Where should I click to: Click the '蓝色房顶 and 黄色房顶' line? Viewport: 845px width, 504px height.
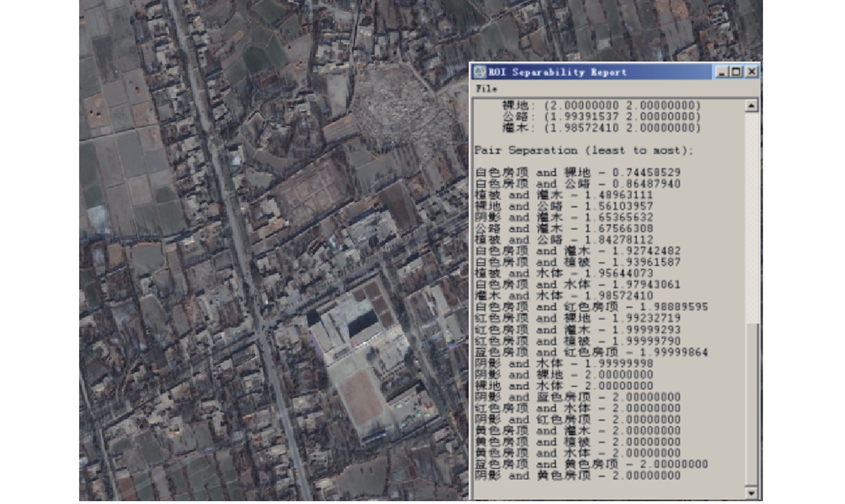(x=591, y=464)
